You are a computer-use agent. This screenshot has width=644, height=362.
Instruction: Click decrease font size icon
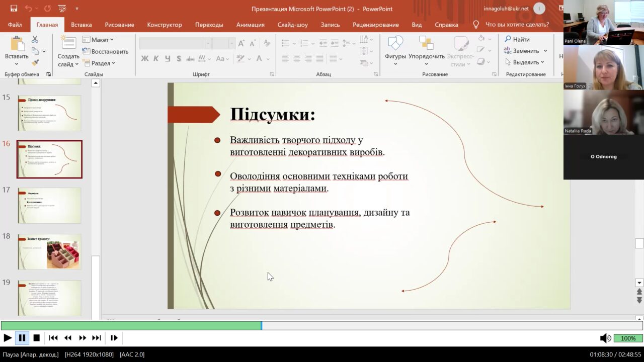click(253, 43)
